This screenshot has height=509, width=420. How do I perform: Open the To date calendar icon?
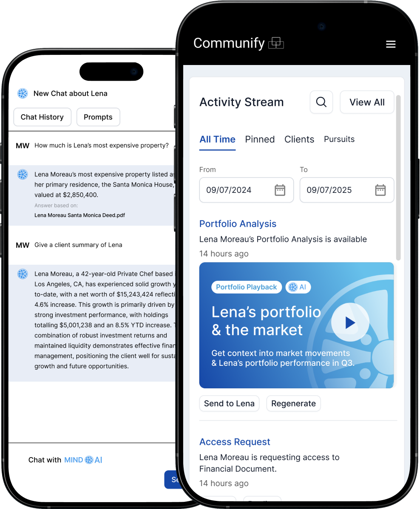coord(380,190)
